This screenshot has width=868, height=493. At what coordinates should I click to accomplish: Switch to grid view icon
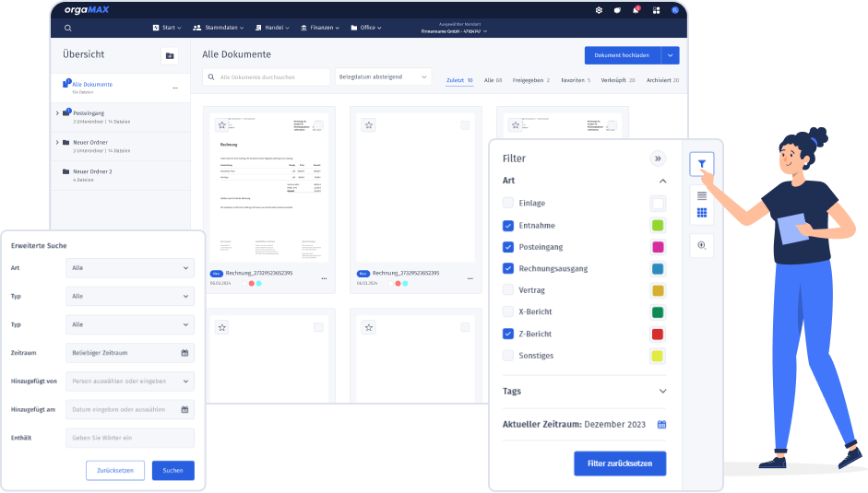[x=701, y=213]
